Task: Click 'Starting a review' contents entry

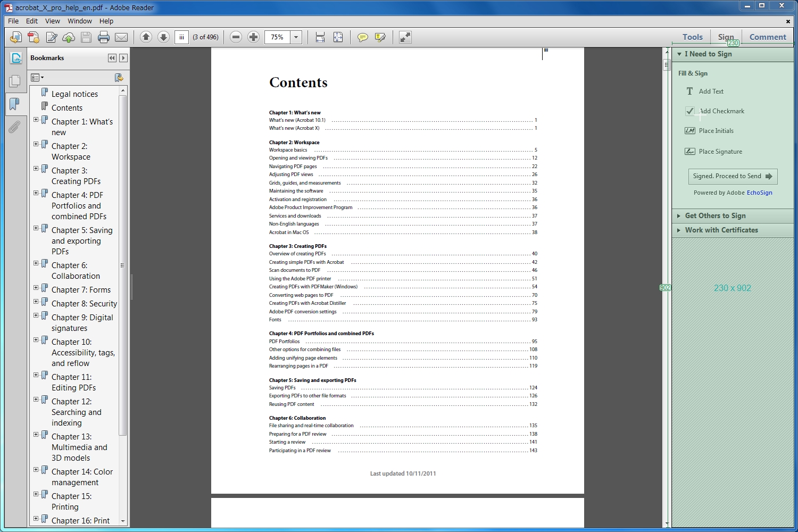Action: [x=287, y=442]
